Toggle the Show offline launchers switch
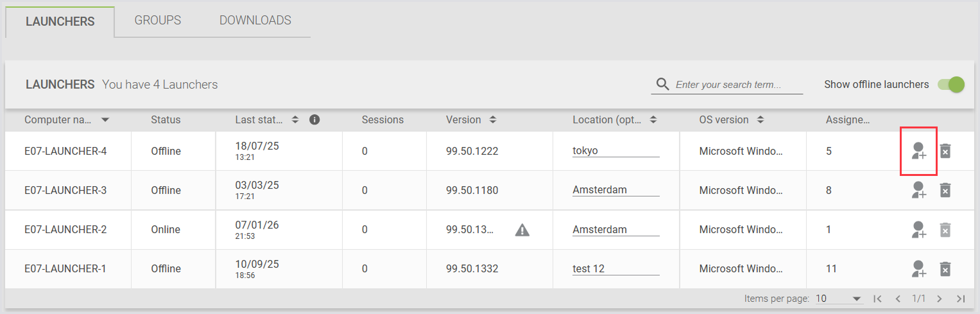Screen dimensions: 980x314 point(951,85)
